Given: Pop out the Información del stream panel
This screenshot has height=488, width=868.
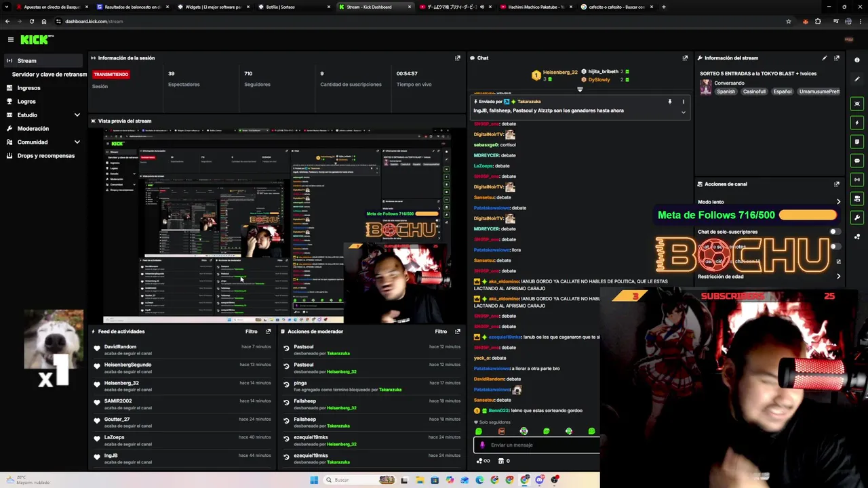Looking at the screenshot, I should 837,58.
